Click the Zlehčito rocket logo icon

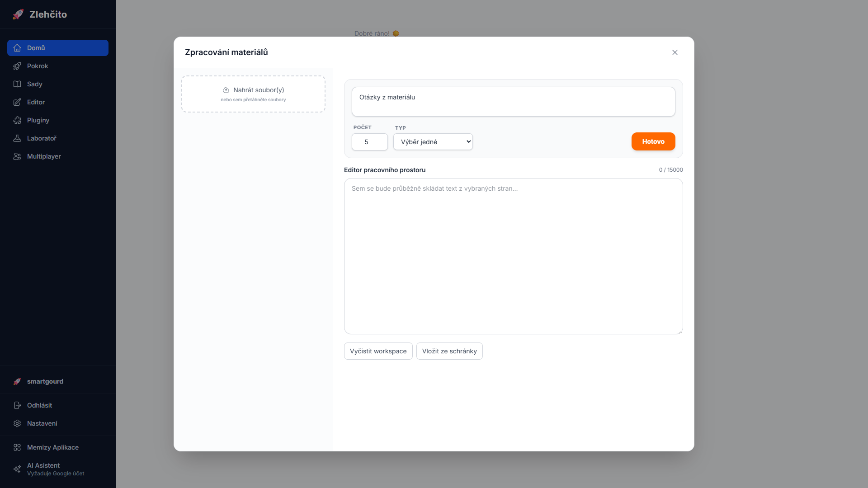click(18, 14)
